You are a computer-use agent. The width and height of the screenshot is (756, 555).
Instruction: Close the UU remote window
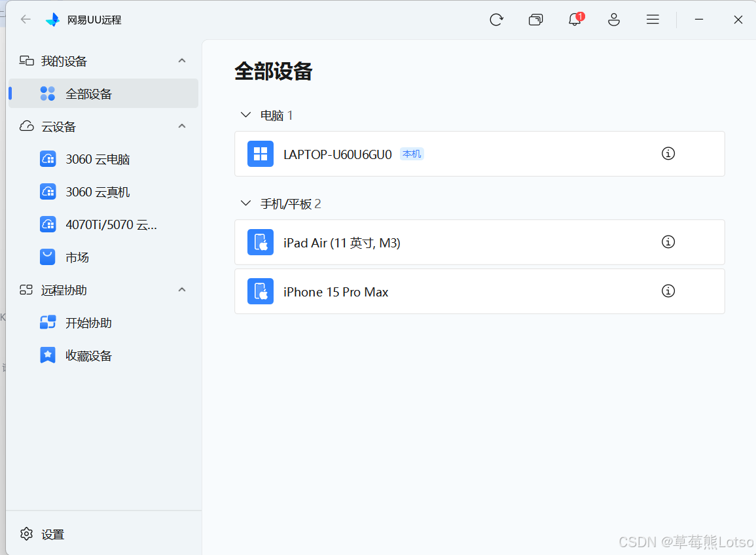click(738, 19)
